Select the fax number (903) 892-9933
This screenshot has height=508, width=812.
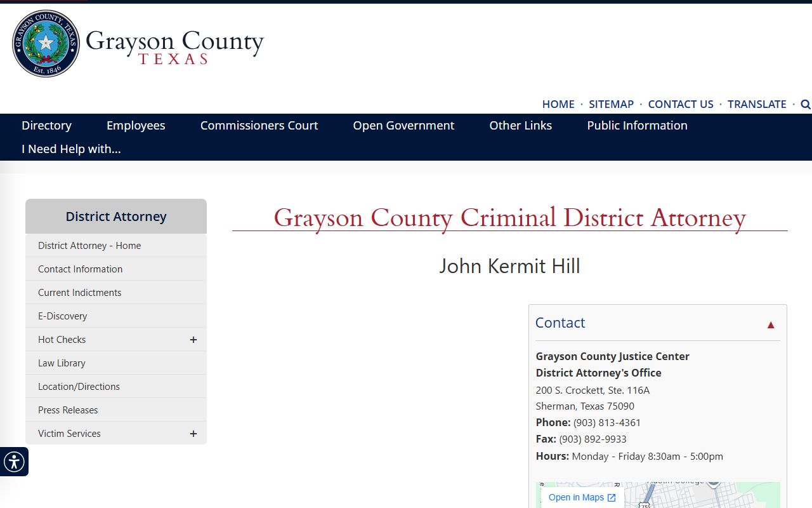593,439
